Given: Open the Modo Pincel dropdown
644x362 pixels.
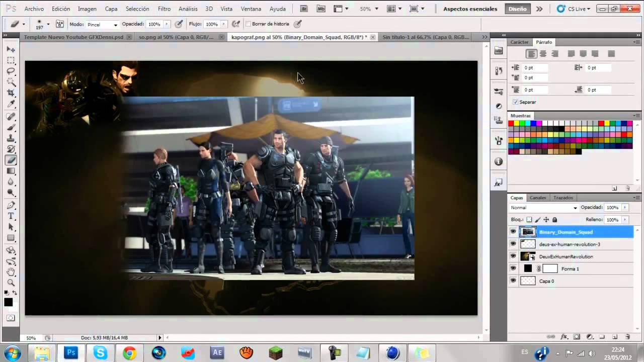Looking at the screenshot, I should [102, 25].
